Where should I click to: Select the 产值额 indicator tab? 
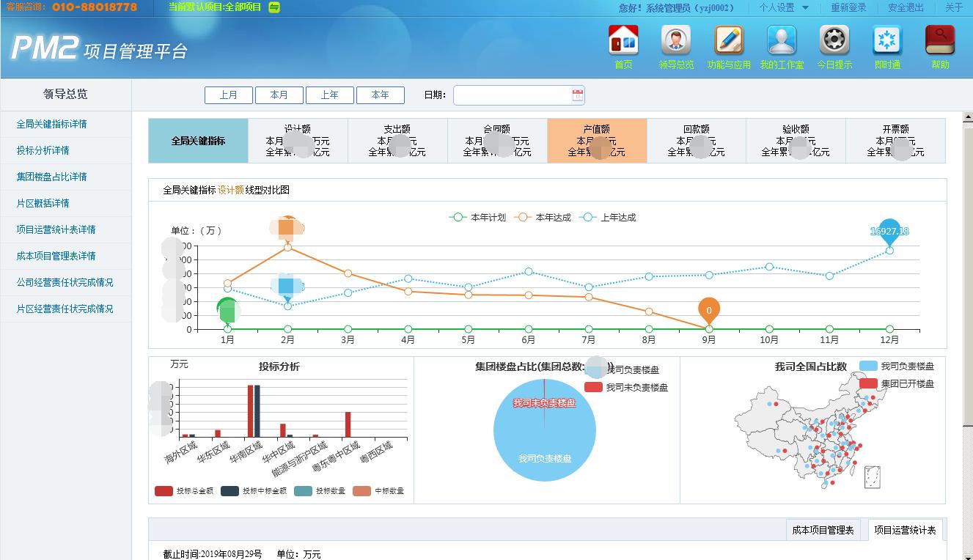click(597, 141)
